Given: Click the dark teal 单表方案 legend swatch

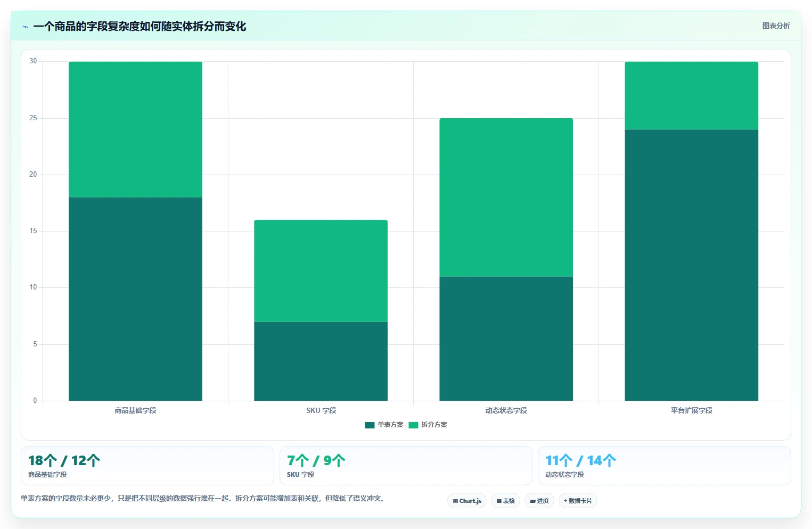Looking at the screenshot, I should (x=370, y=425).
